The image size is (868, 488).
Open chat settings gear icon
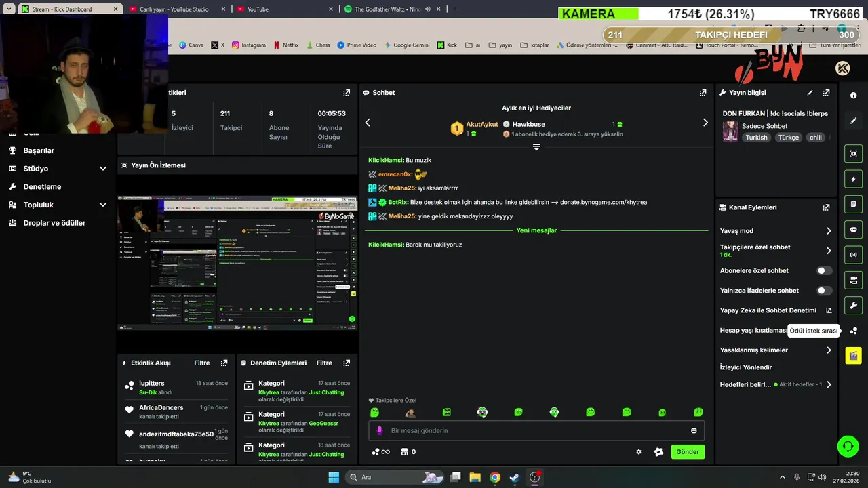638,452
